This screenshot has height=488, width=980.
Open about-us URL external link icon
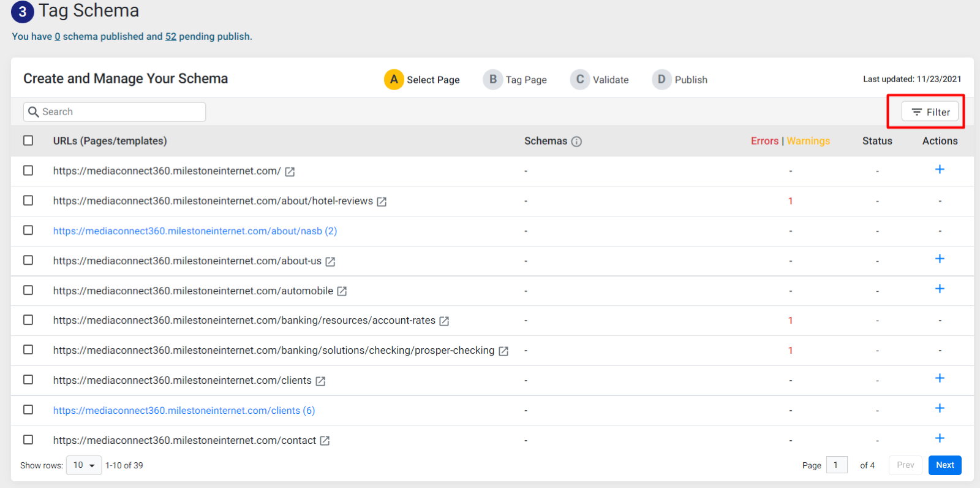pos(330,262)
